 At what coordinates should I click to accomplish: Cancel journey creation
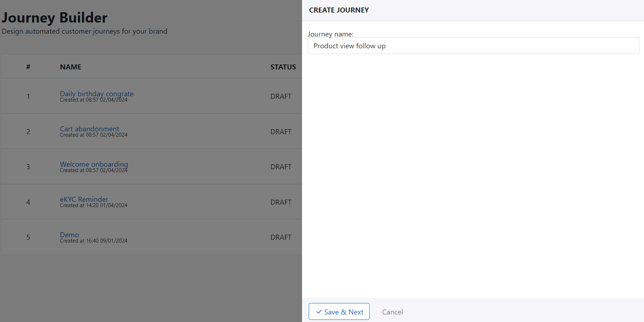392,312
